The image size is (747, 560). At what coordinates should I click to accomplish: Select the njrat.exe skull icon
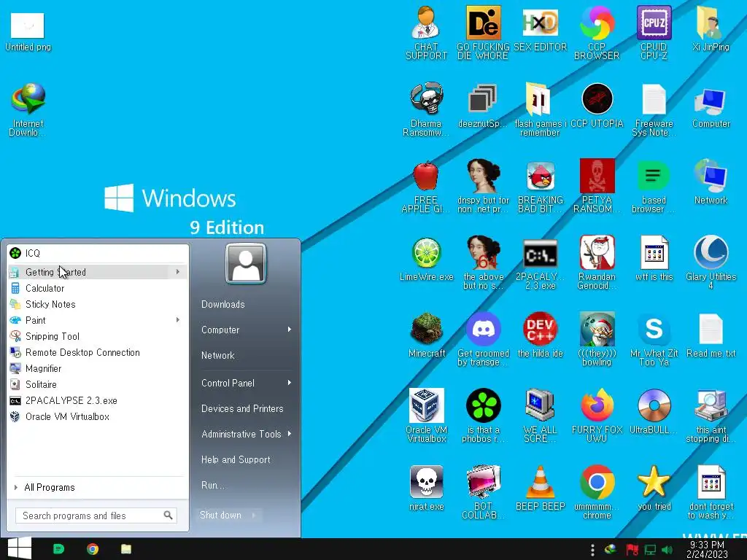click(x=426, y=488)
